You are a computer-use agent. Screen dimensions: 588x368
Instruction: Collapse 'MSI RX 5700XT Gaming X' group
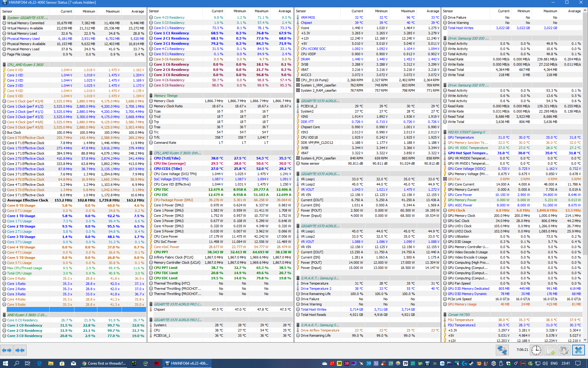[x=466, y=132]
